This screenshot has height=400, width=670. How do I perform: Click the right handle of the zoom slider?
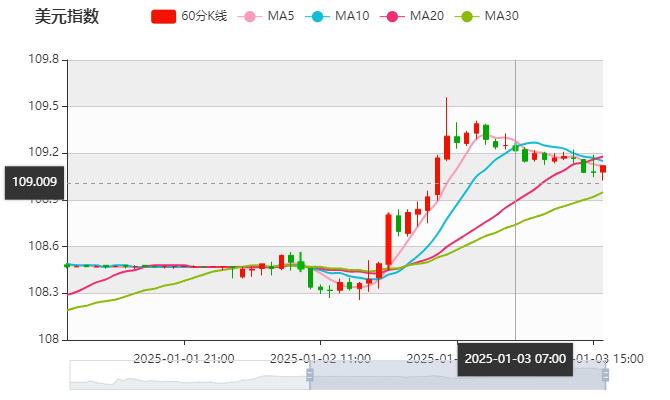(x=604, y=375)
